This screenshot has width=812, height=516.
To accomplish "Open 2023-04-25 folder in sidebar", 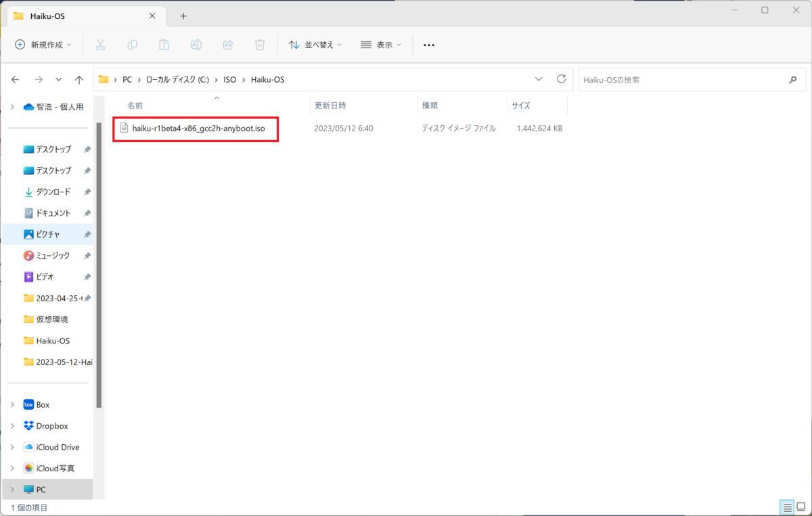I will 59,298.
